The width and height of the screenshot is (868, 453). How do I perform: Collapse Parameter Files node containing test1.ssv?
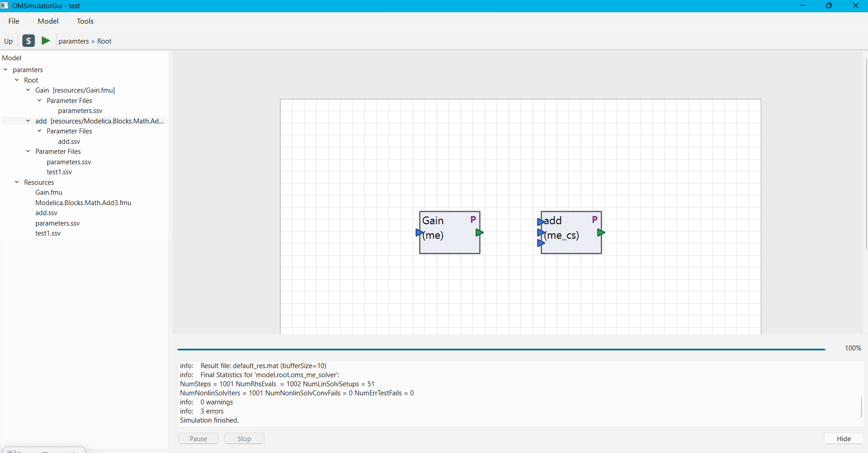tap(28, 152)
